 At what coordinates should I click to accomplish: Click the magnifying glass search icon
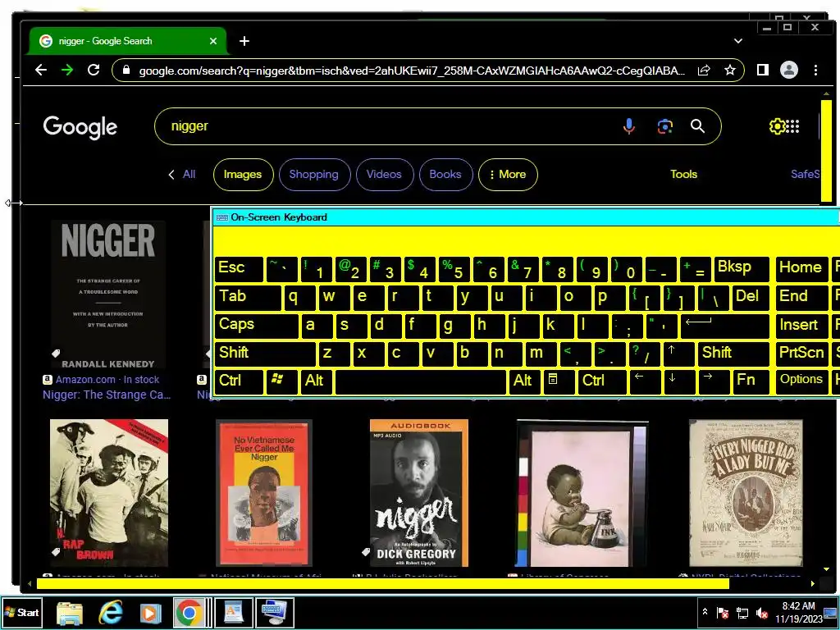[697, 126]
